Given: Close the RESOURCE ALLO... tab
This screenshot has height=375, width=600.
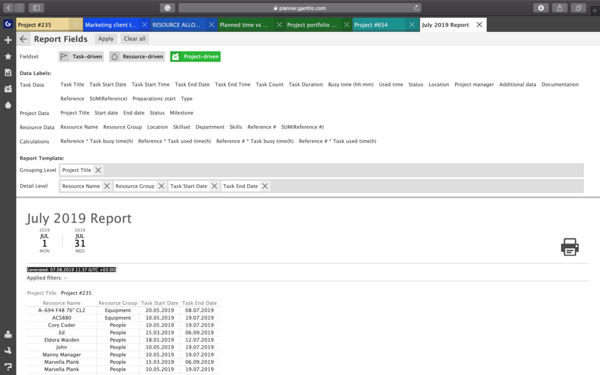Looking at the screenshot, I should click(x=211, y=24).
